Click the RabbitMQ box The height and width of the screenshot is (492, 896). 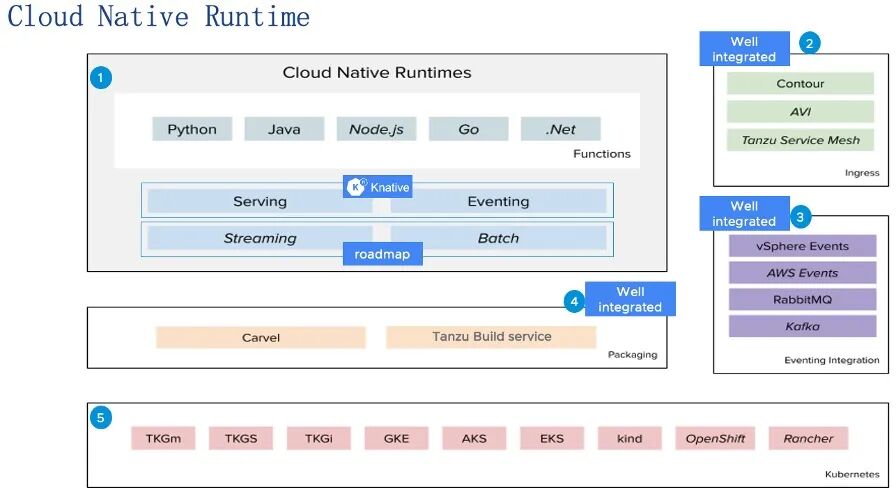click(x=802, y=299)
